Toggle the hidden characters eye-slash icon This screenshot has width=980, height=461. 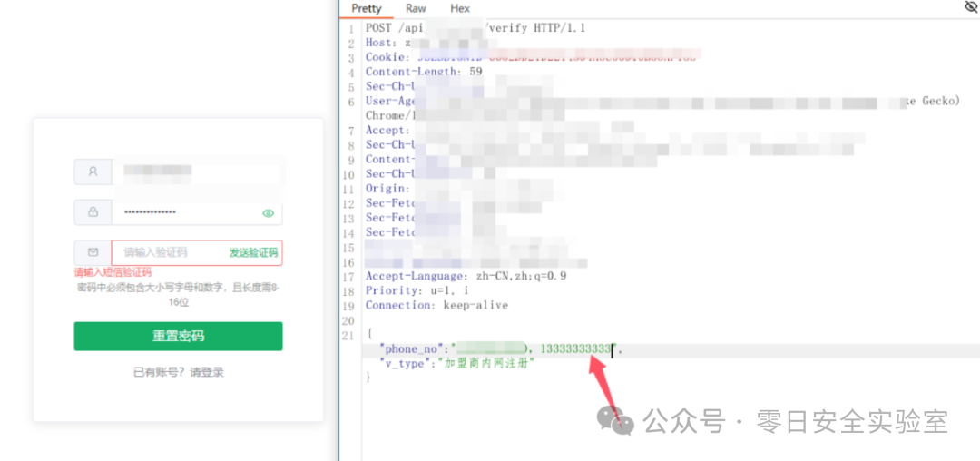[x=972, y=7]
